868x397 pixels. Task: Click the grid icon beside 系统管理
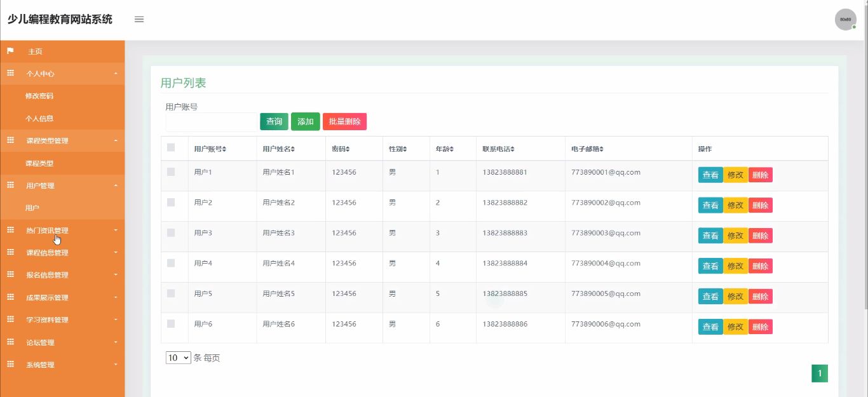(10, 365)
